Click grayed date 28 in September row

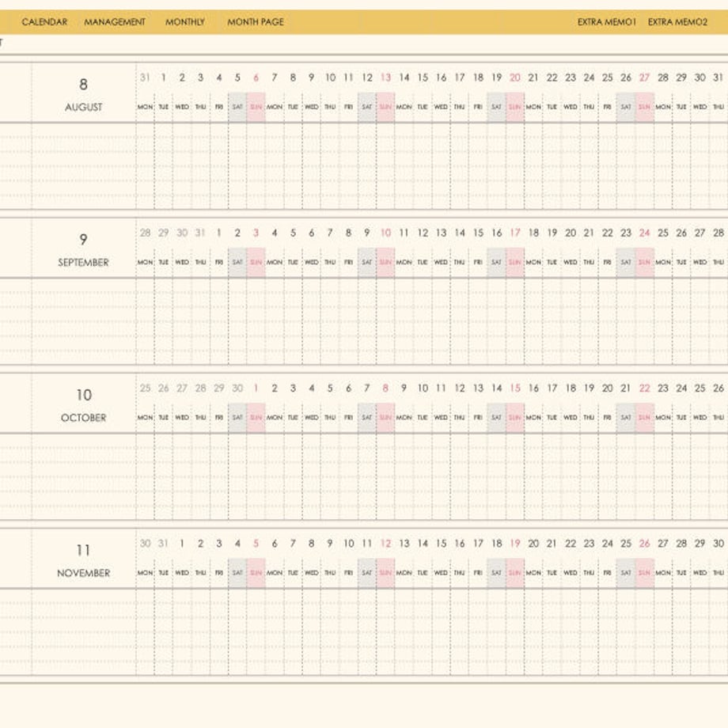(146, 233)
